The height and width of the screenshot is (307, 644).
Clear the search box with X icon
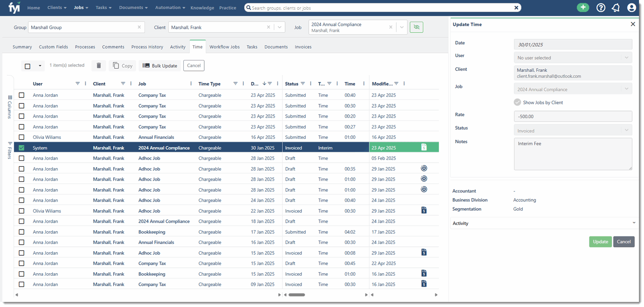tap(516, 8)
